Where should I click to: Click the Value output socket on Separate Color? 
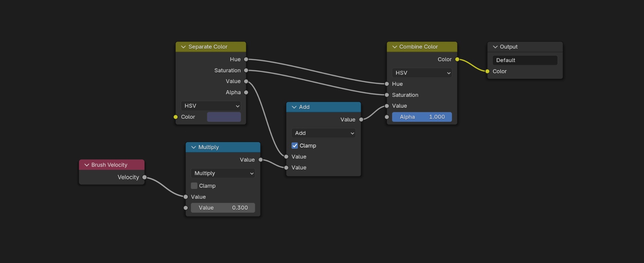click(x=246, y=81)
